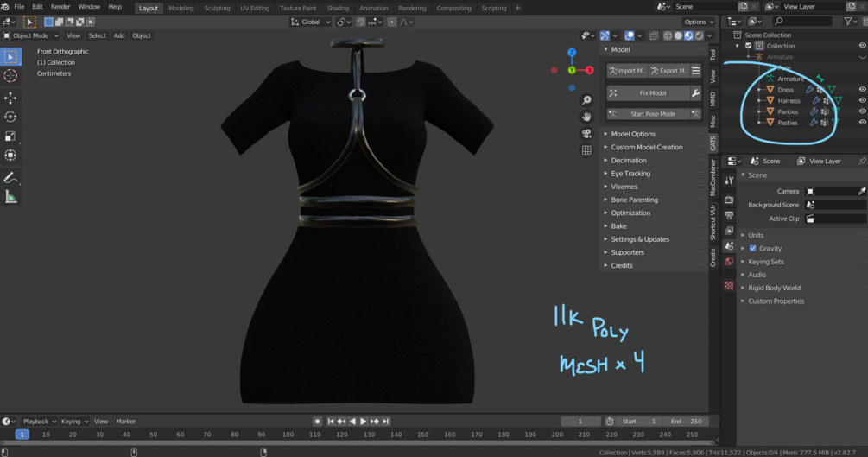Click the viewport zoom magnifier icon
This screenshot has height=457, width=868.
[x=586, y=100]
